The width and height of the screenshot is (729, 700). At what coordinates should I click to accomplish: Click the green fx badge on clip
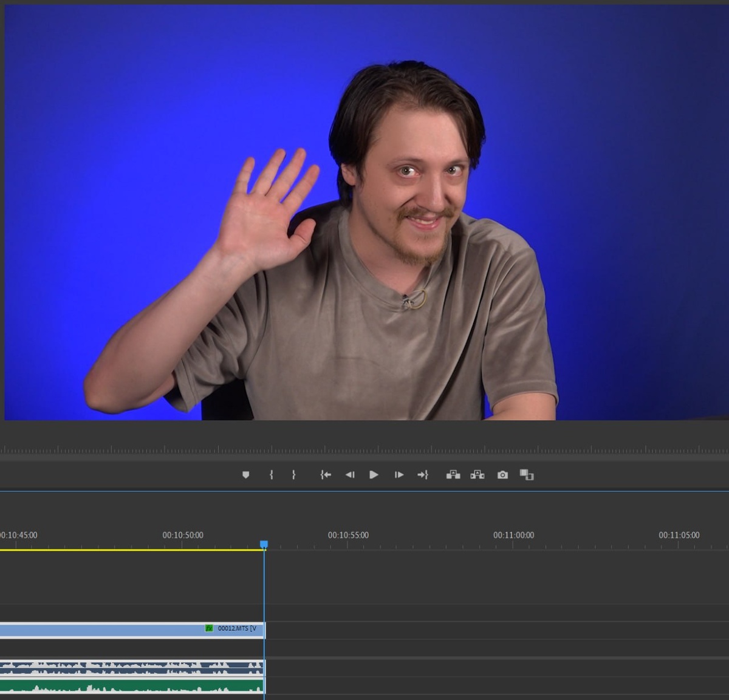[209, 628]
